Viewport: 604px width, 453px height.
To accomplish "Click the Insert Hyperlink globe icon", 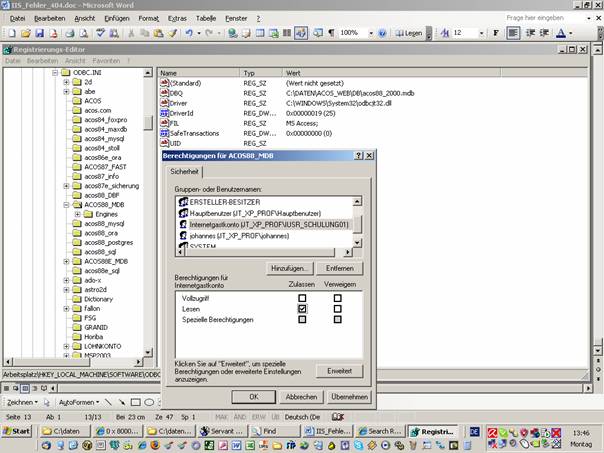I will 232,33.
